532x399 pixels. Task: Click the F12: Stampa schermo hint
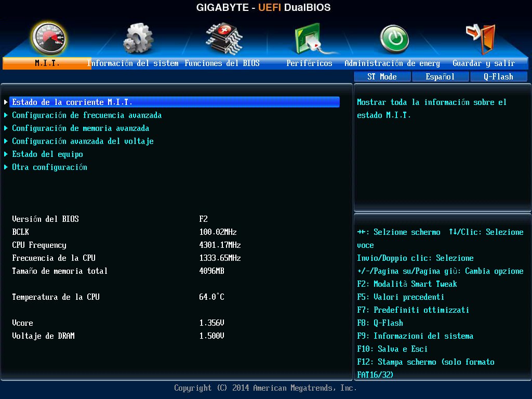(425, 368)
